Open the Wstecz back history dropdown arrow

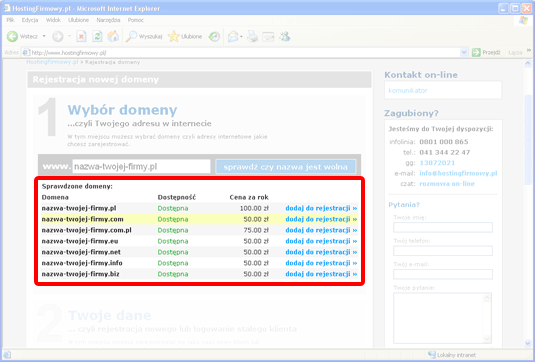pos(44,36)
